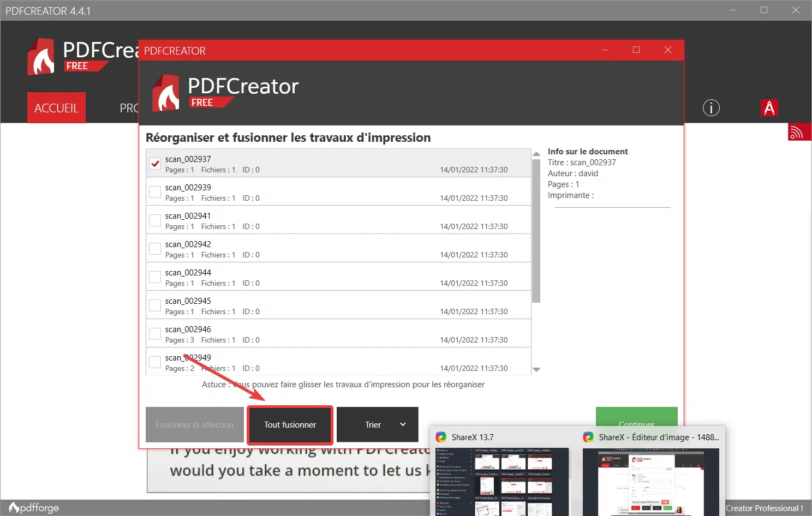Minimize the PDFCREATOR dialog window

605,50
